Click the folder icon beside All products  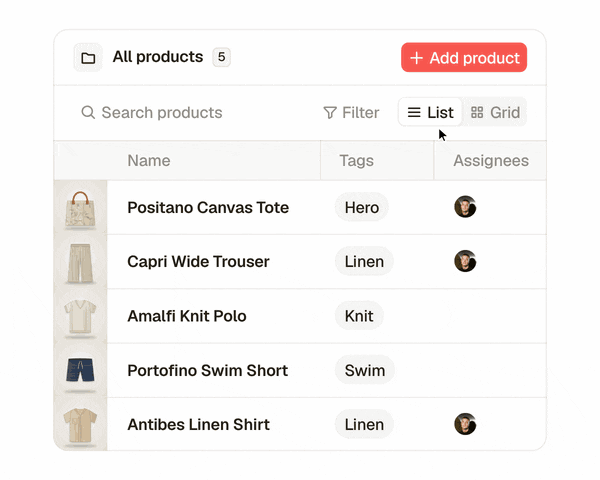coord(88,58)
